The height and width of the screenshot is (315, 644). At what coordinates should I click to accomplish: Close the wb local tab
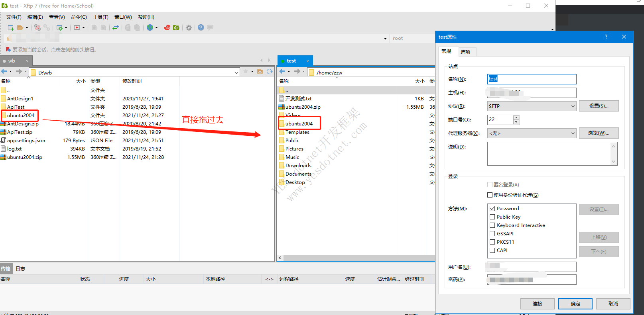[x=27, y=61]
